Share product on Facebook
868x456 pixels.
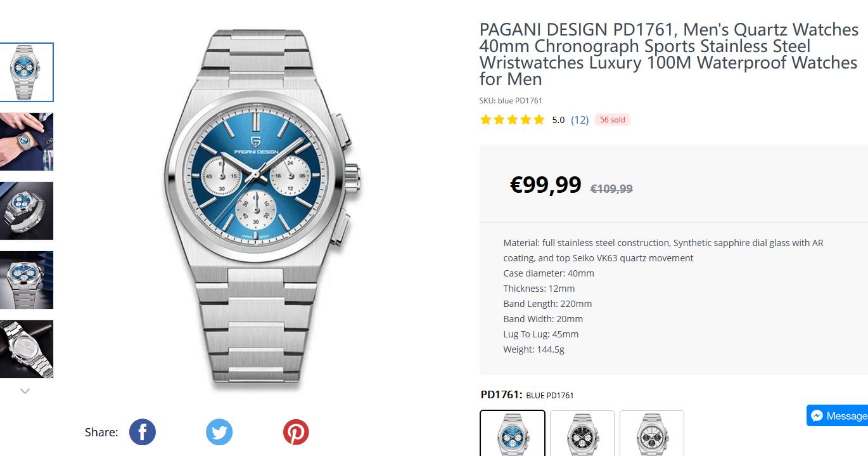click(143, 432)
